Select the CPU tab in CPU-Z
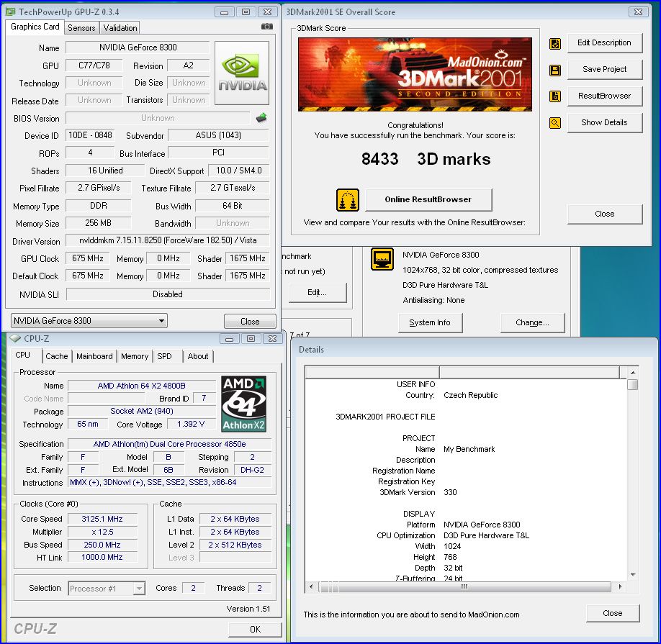The image size is (661, 644). click(23, 355)
